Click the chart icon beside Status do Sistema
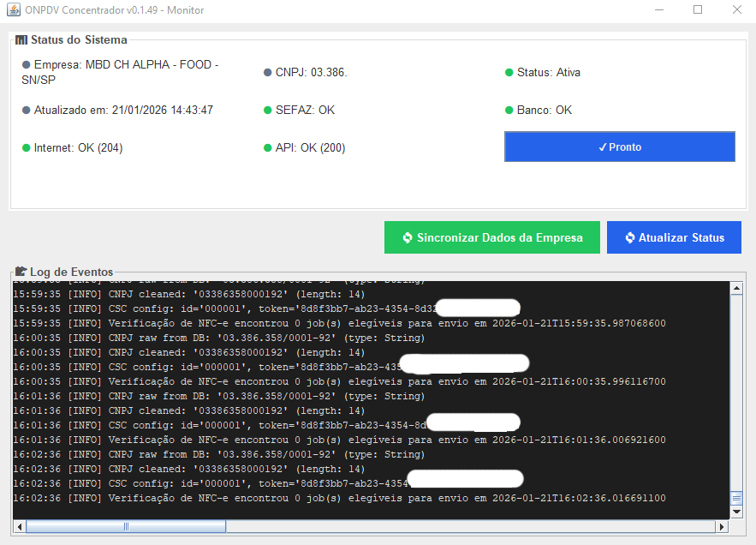 [x=21, y=40]
